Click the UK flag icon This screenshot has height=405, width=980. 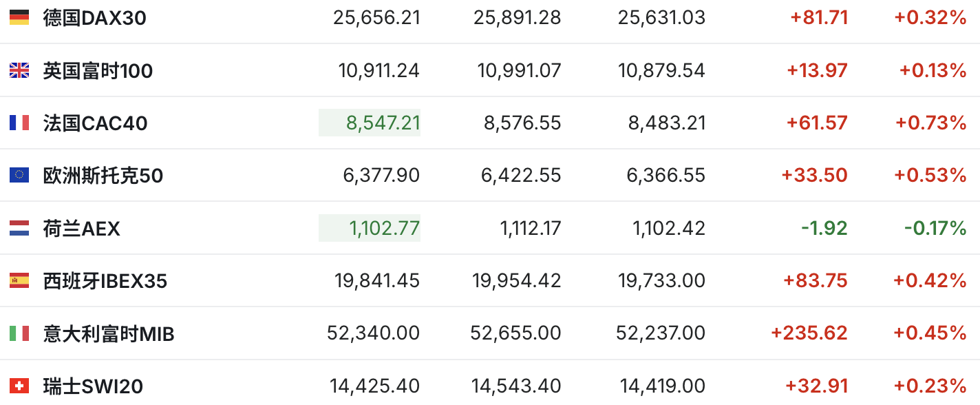(x=19, y=70)
